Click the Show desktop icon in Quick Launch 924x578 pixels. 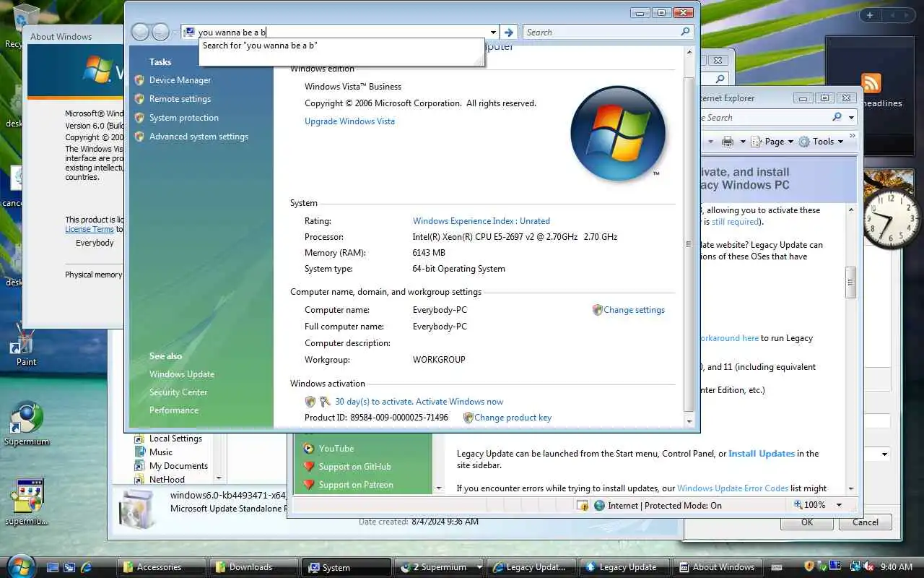pyautogui.click(x=53, y=567)
